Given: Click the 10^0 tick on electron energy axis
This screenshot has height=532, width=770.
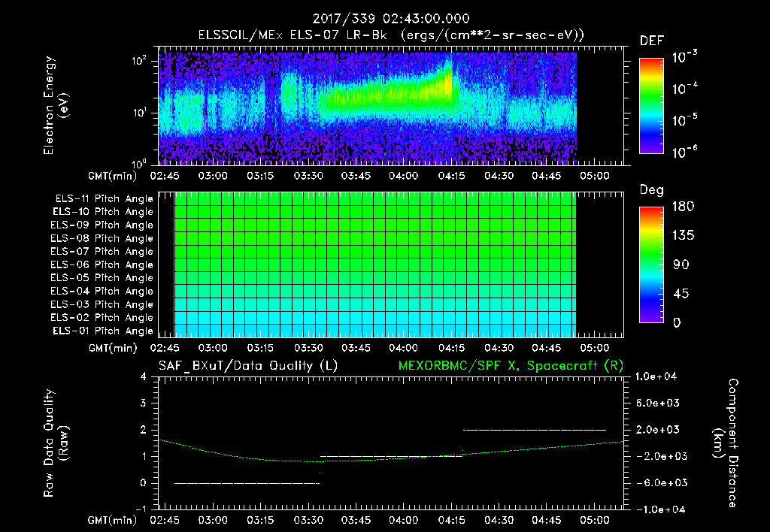Looking at the screenshot, I should tap(139, 163).
